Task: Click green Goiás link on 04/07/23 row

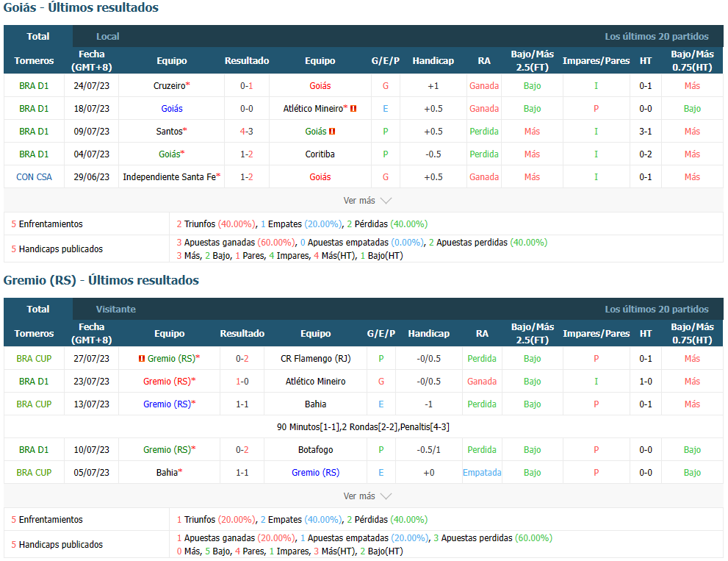Action: pos(170,154)
